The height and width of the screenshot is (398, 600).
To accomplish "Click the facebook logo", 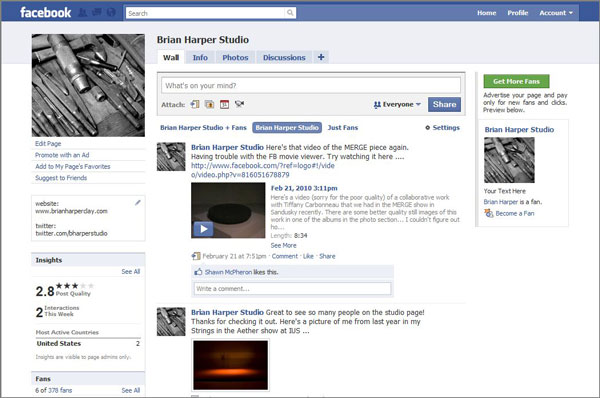I will [x=46, y=13].
